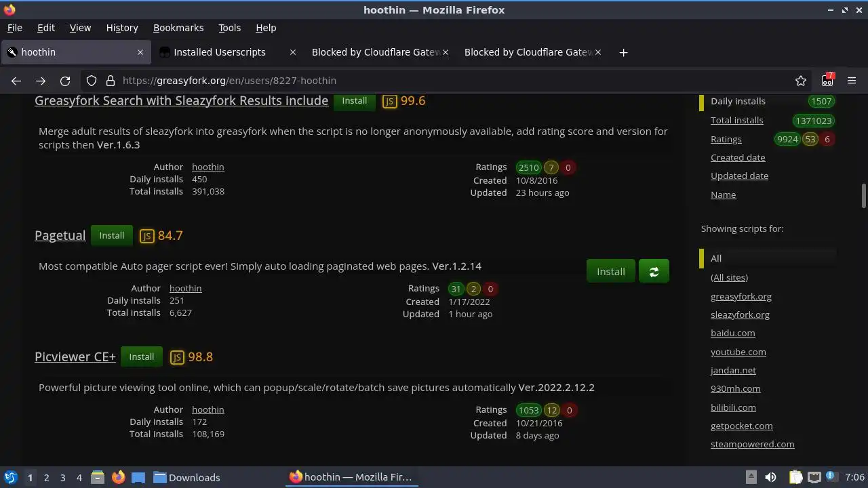Open Pagetual script page
This screenshot has height=488, width=868.
point(60,236)
